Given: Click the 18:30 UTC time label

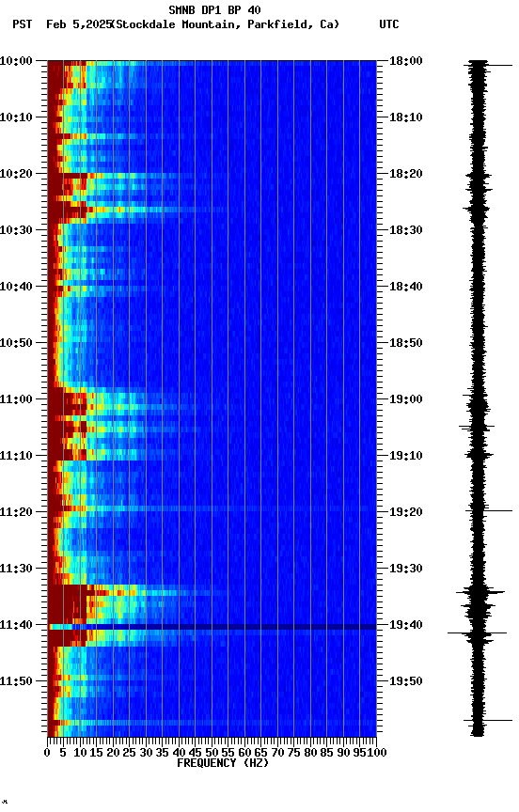Looking at the screenshot, I should point(406,230).
